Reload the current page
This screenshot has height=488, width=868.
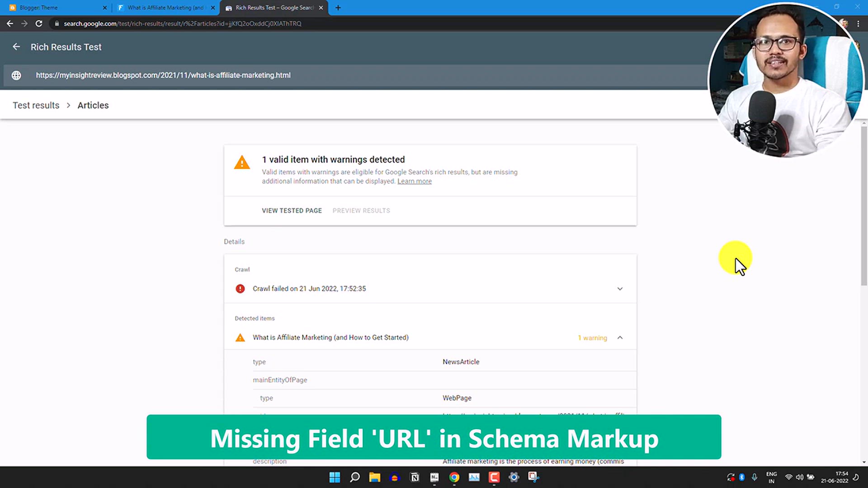pos(39,23)
